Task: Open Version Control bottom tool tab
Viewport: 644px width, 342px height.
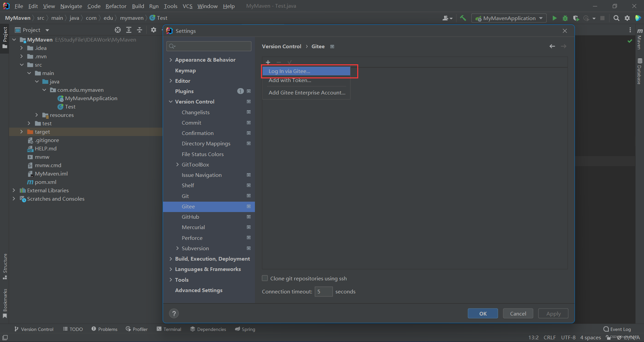Action: [x=34, y=329]
